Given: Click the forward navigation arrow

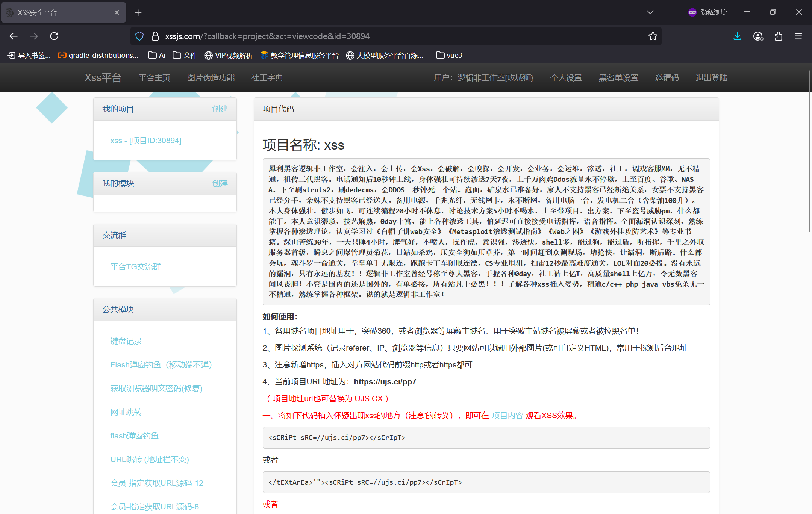Looking at the screenshot, I should pyautogui.click(x=34, y=36).
